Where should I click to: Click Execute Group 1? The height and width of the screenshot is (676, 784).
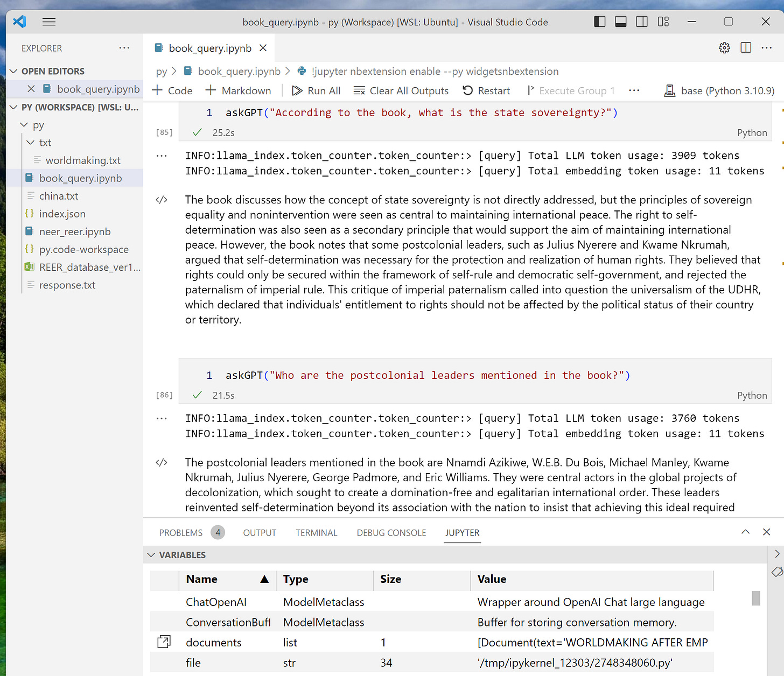[571, 90]
